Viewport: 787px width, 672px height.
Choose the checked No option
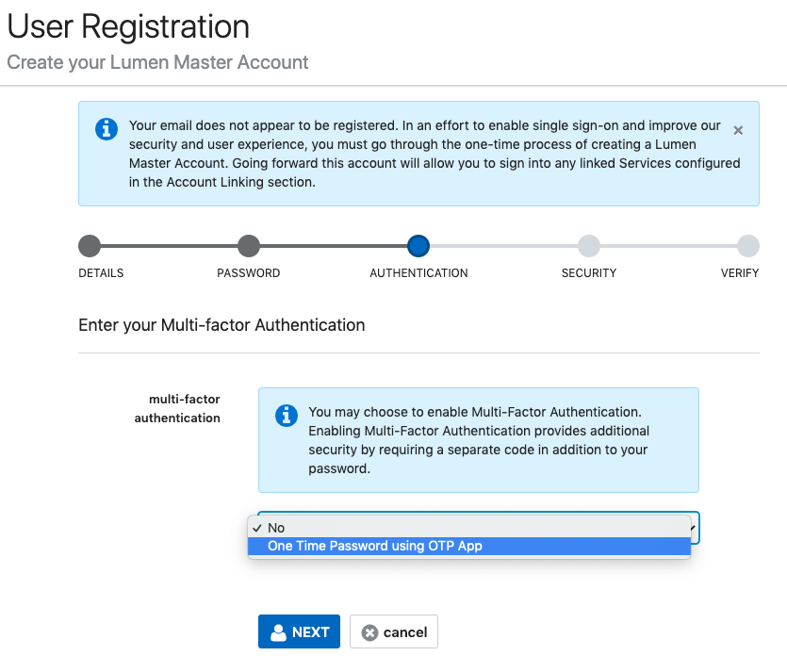469,528
